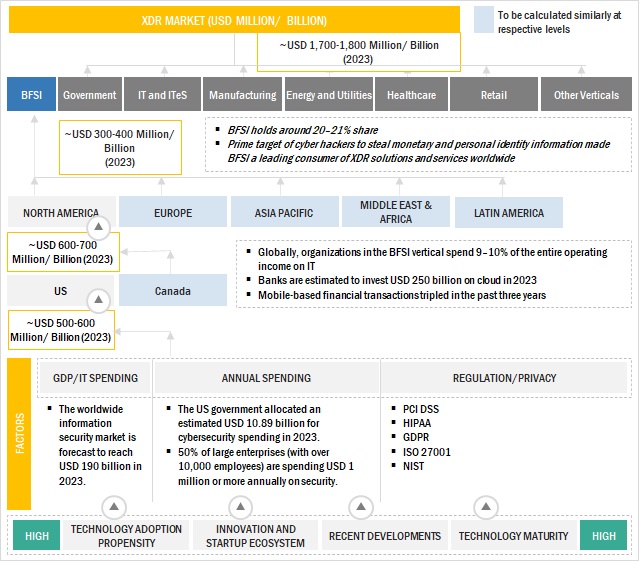Select the Healthcare vertical box
Image resolution: width=639 pixels, height=561 pixels.
click(x=411, y=95)
